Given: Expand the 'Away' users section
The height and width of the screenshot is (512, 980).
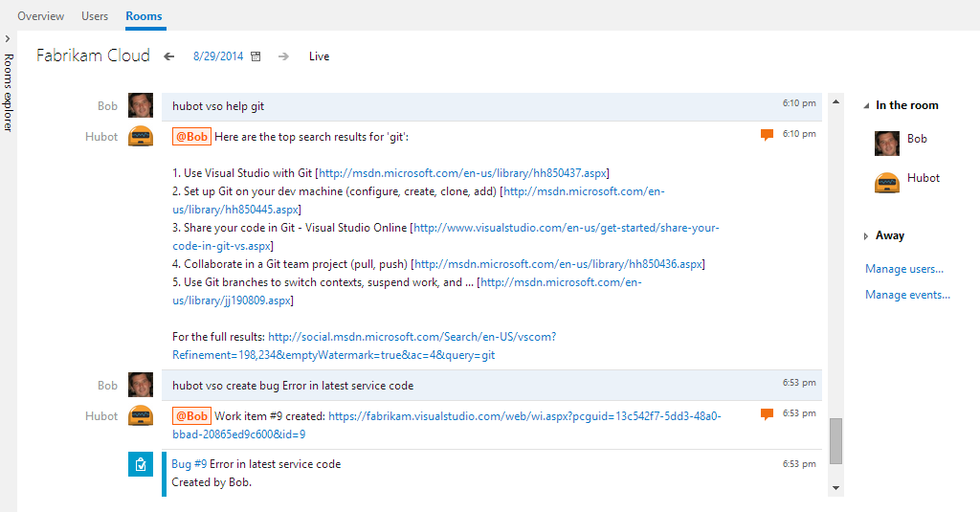Looking at the screenshot, I should 865,236.
